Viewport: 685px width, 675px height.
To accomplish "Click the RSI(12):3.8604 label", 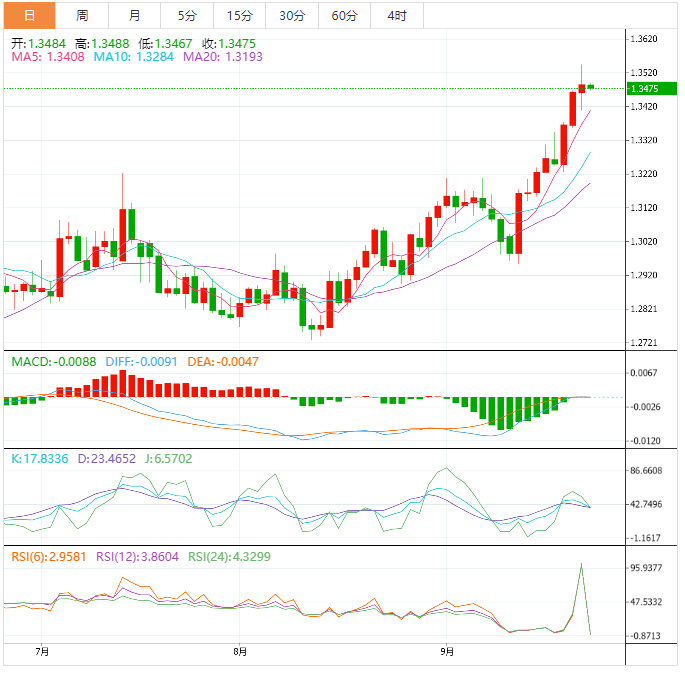I will pos(137,557).
